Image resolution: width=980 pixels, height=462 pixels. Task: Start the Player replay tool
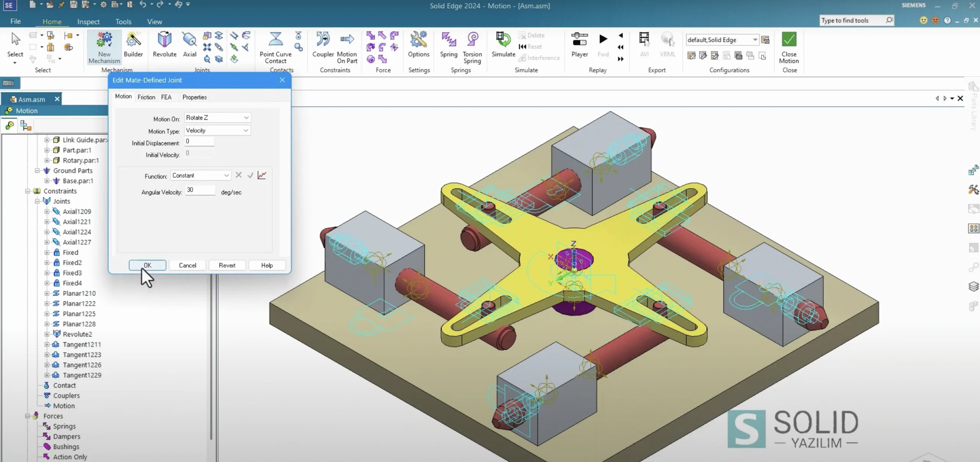579,45
